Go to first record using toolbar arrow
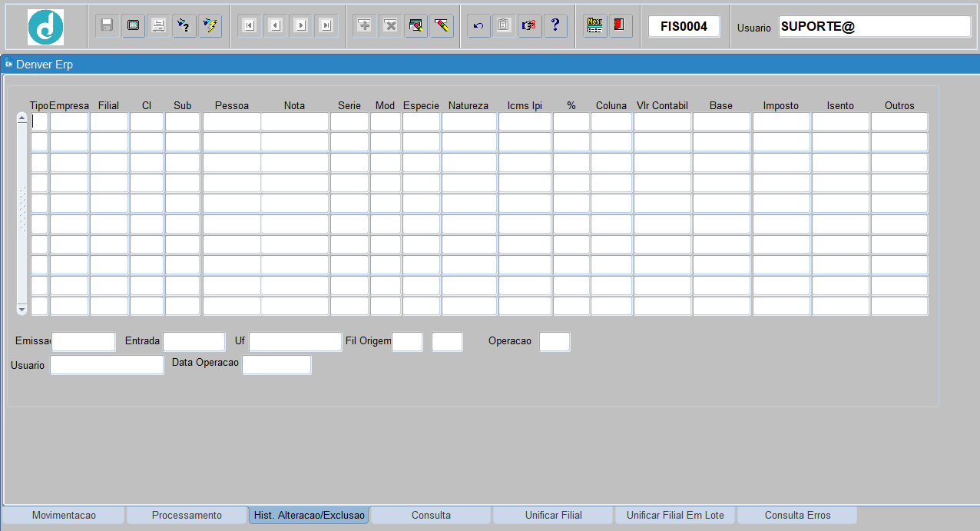The width and height of the screenshot is (980, 531). point(250,25)
